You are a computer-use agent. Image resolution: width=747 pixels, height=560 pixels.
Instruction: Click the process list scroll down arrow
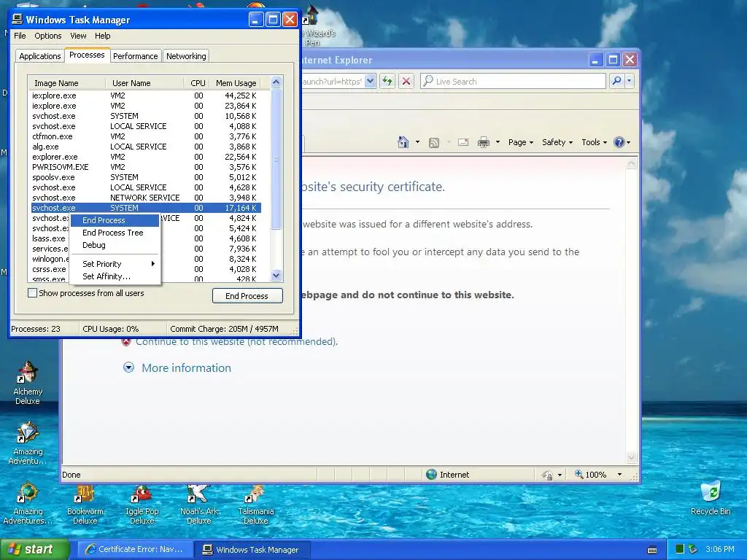[x=276, y=275]
